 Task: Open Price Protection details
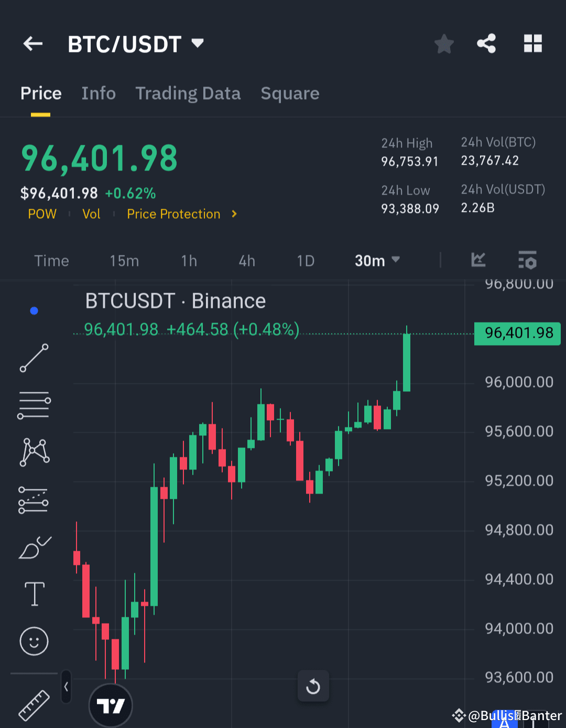pos(181,213)
